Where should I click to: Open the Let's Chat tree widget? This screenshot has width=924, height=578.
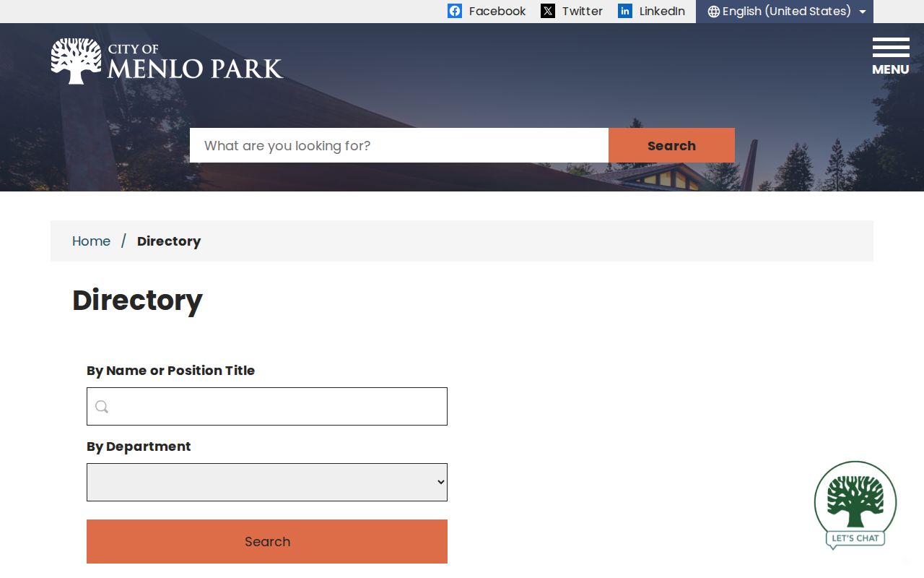[855, 505]
